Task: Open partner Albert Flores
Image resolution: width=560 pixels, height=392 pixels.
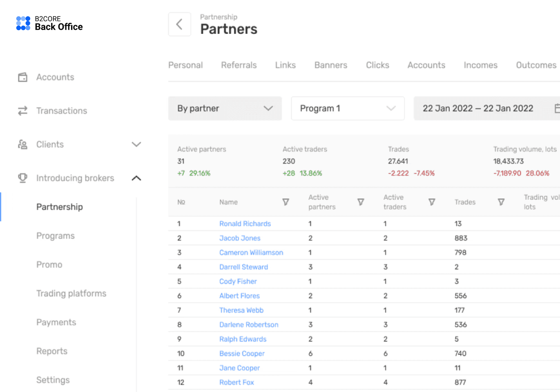Action: (x=239, y=296)
